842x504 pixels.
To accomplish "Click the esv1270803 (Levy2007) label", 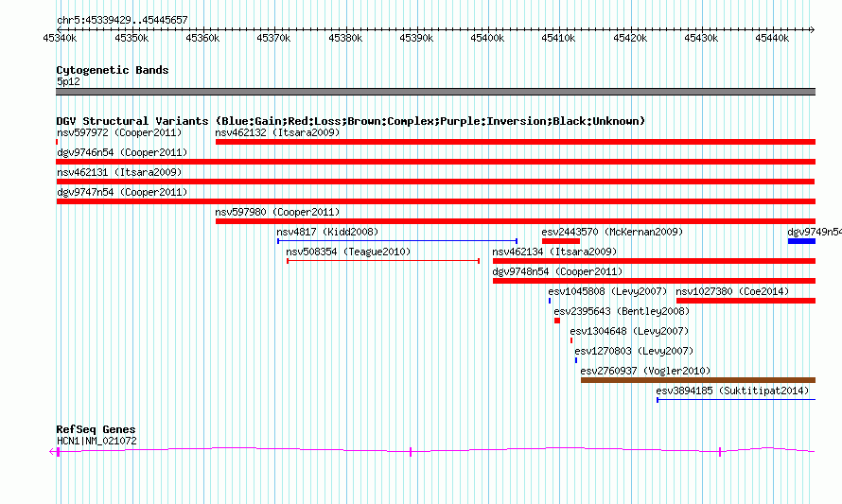I will (x=634, y=351).
